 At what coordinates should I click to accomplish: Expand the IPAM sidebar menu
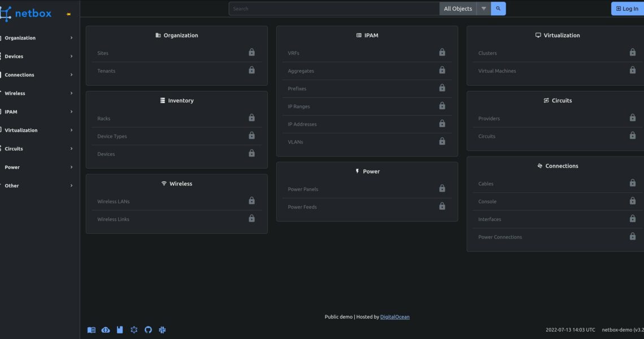click(37, 112)
